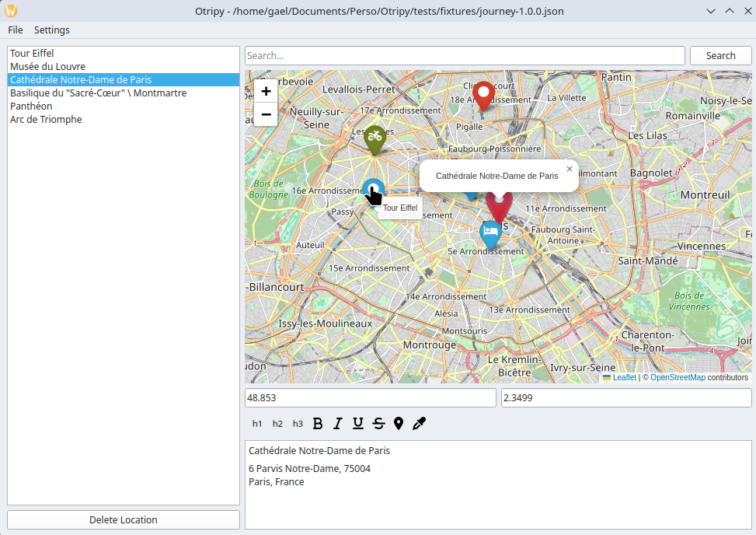Screen dimensions: 756x535
Task: Select Tour Eiffel in the location list
Action: tap(124, 53)
